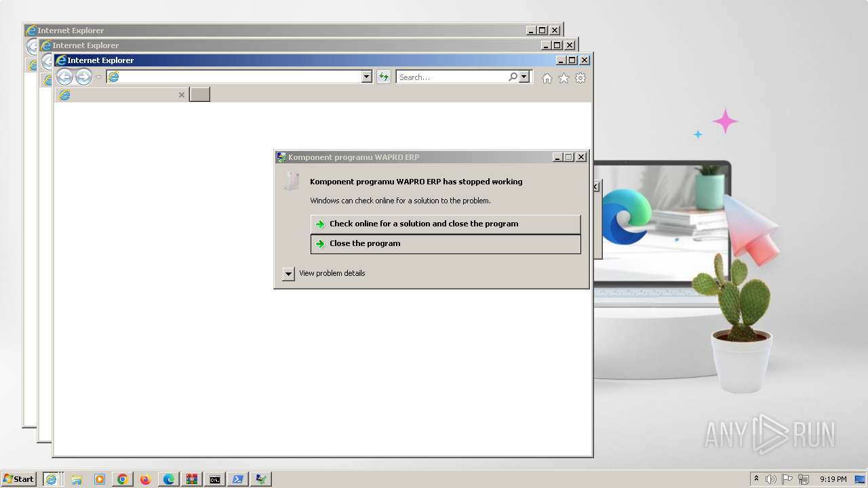Open a new tab button
Viewport: 868px width, 488px height.
pyautogui.click(x=199, y=94)
